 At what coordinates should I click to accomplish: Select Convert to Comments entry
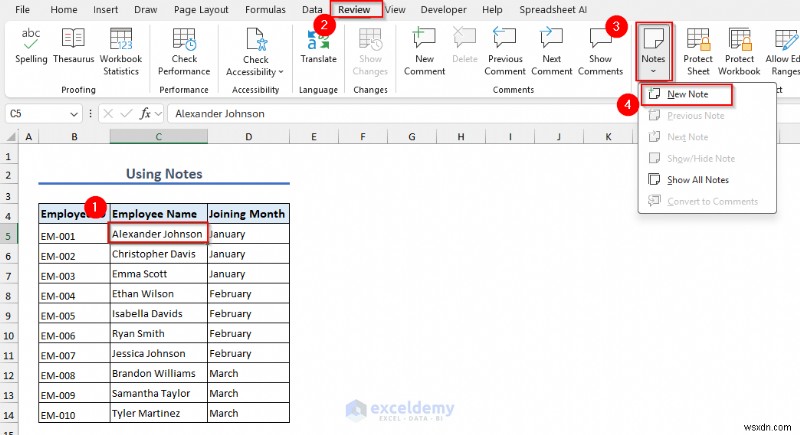[x=707, y=201]
